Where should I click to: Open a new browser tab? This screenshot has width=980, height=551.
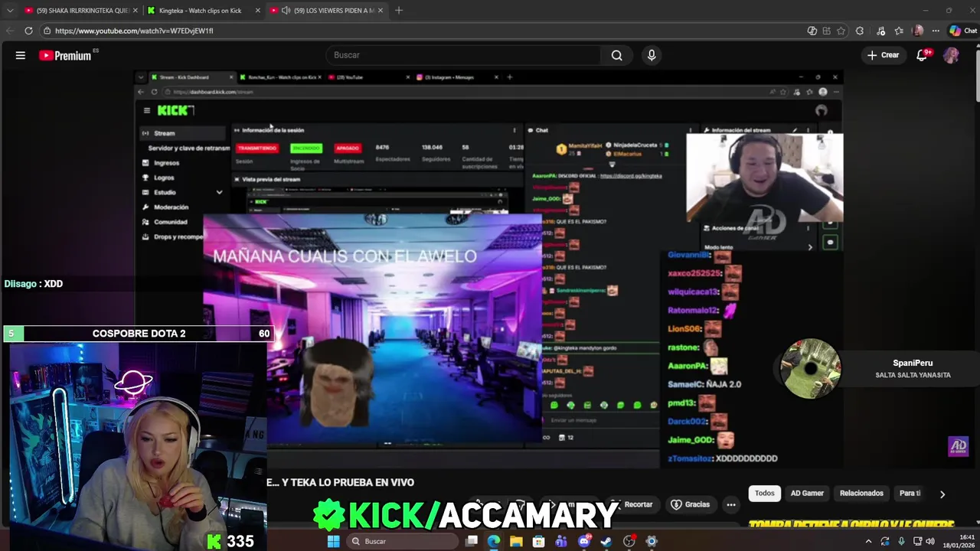click(399, 10)
